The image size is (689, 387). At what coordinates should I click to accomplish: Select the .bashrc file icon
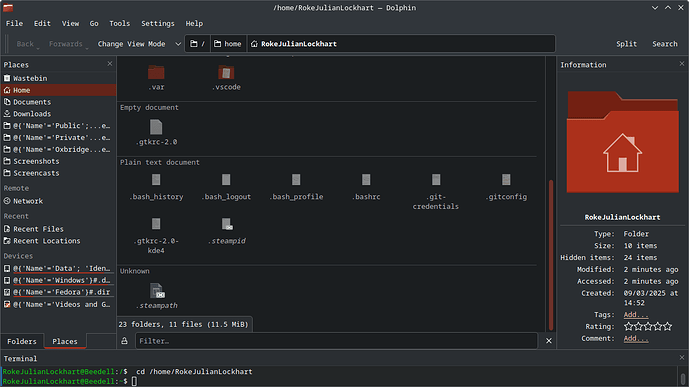pos(366,180)
